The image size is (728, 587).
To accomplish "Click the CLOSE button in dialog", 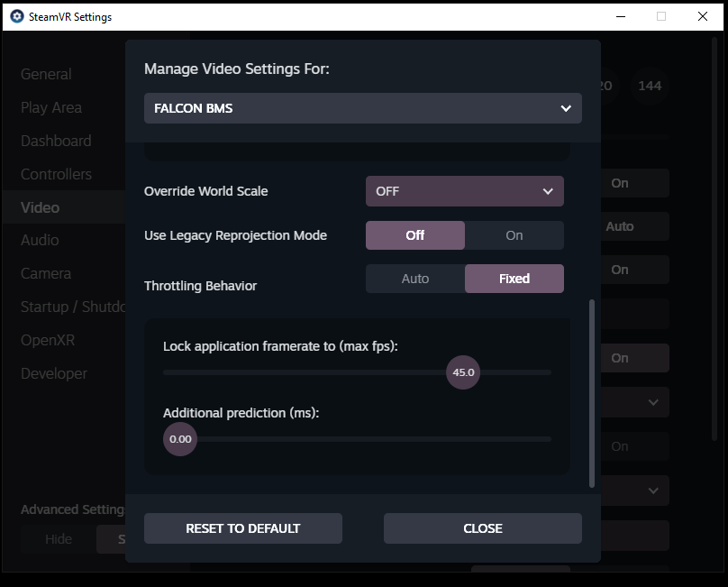I will click(x=482, y=528).
